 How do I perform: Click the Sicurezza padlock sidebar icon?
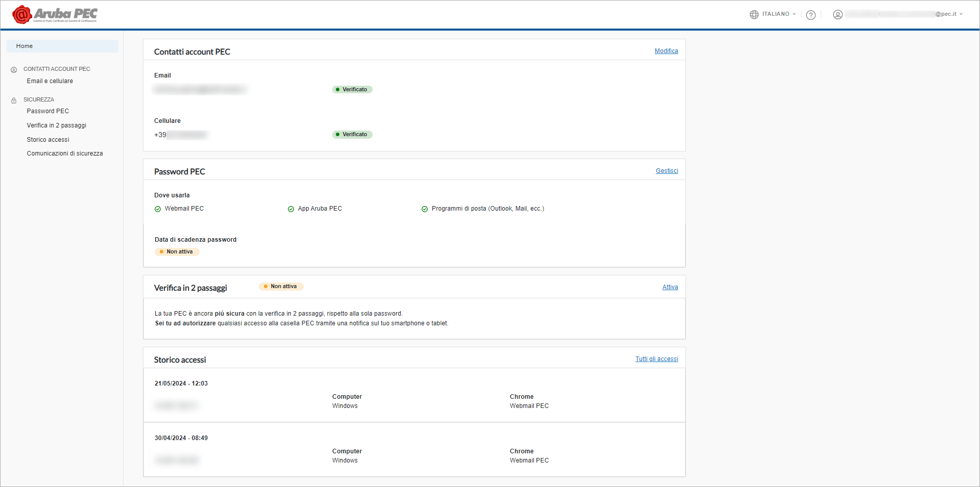coord(14,100)
